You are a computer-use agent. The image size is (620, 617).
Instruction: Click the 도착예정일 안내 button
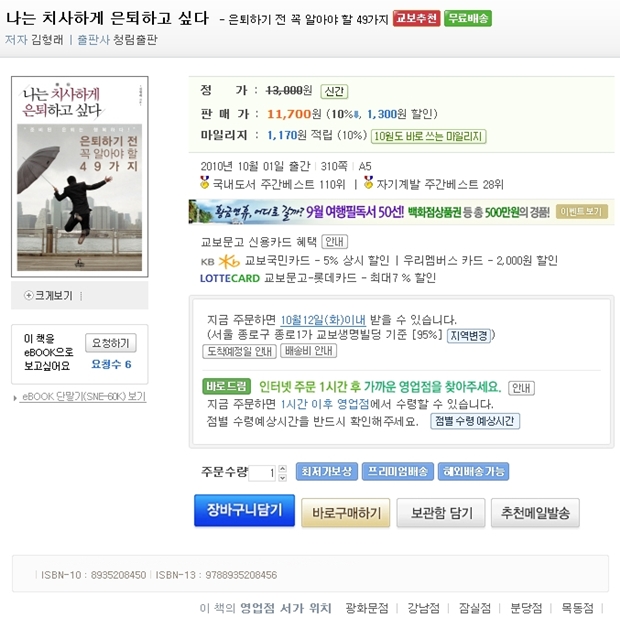click(x=240, y=351)
